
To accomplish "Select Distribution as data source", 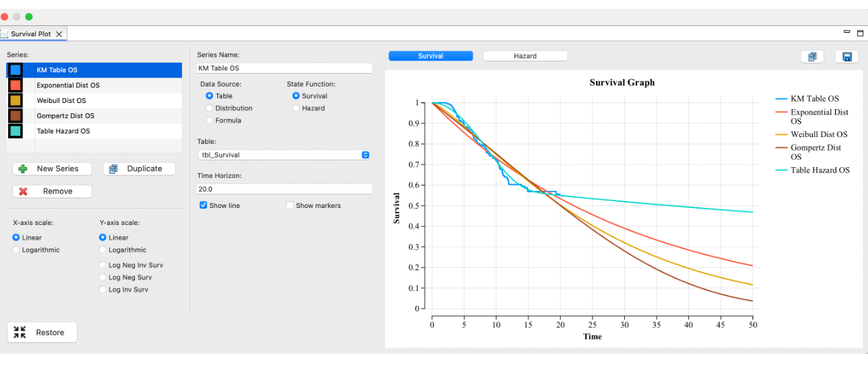I will [x=210, y=108].
